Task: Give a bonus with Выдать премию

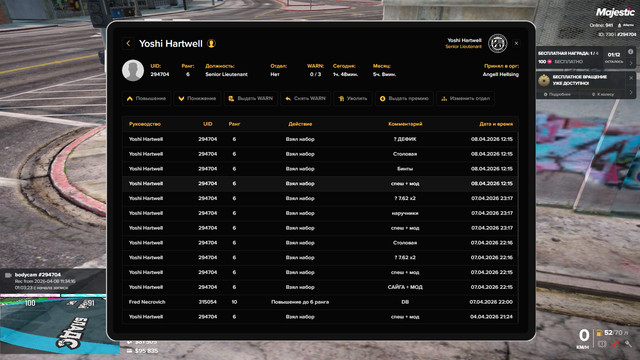Action: point(404,98)
